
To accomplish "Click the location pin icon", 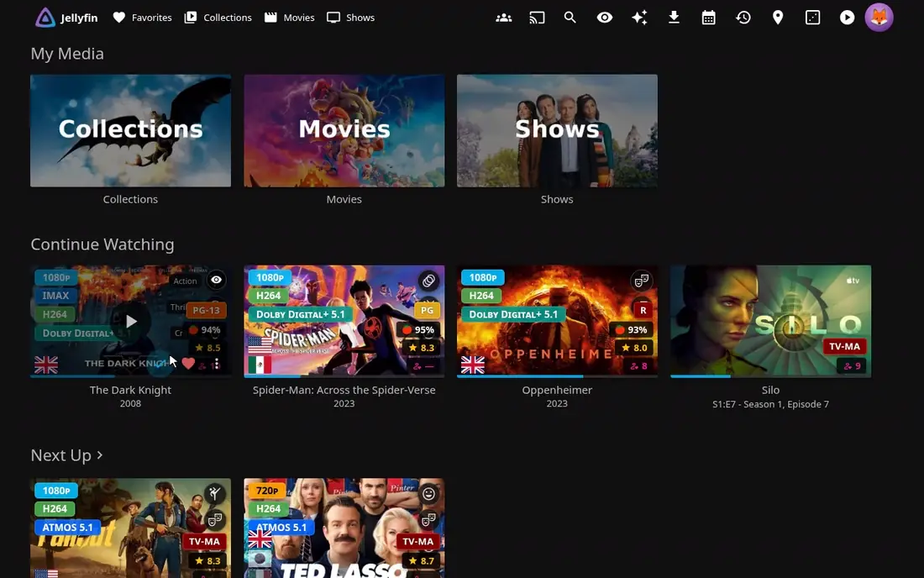I will (778, 18).
